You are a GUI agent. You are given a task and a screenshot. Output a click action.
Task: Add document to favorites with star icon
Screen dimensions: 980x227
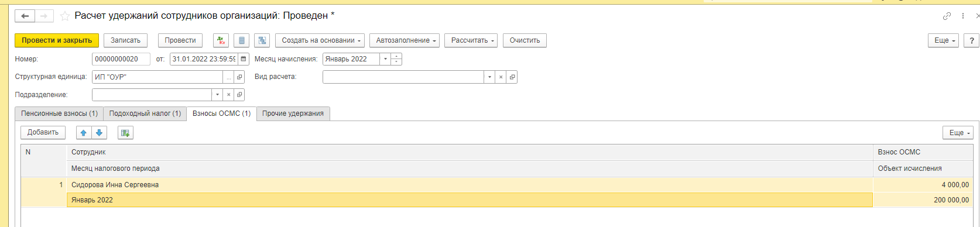coord(65,16)
